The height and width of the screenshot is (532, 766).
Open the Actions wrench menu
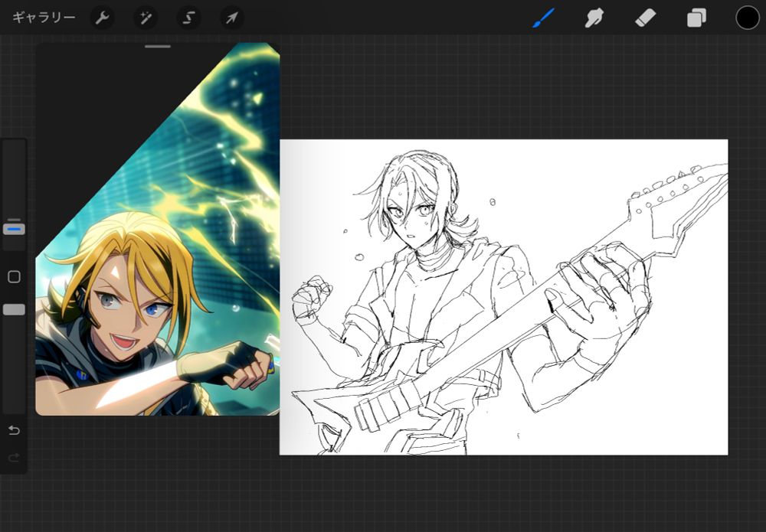click(102, 18)
